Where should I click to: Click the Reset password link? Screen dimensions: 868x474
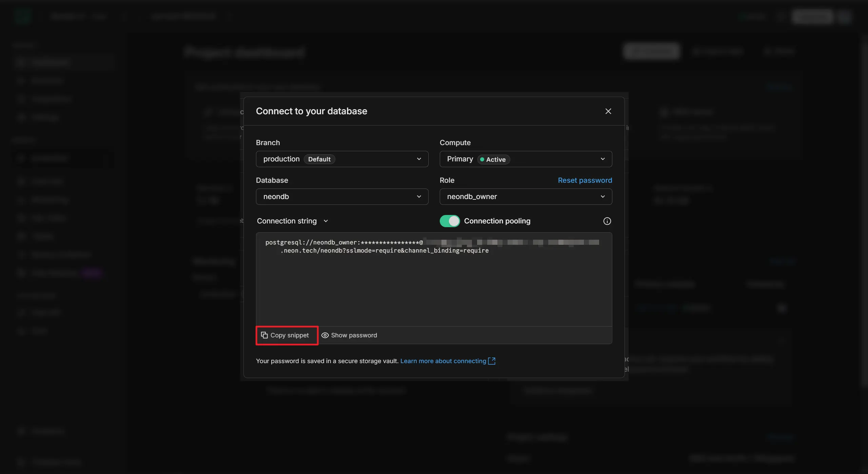click(x=585, y=180)
